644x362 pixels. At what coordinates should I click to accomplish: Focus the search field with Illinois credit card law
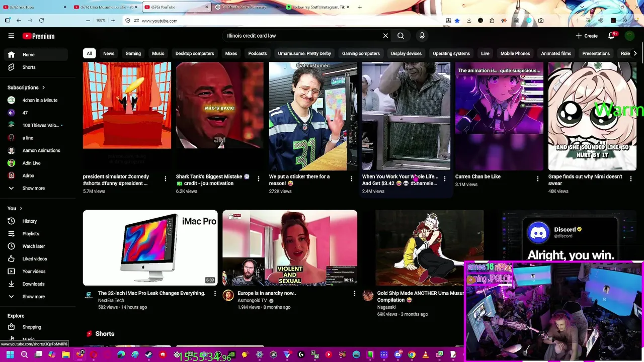(x=302, y=36)
